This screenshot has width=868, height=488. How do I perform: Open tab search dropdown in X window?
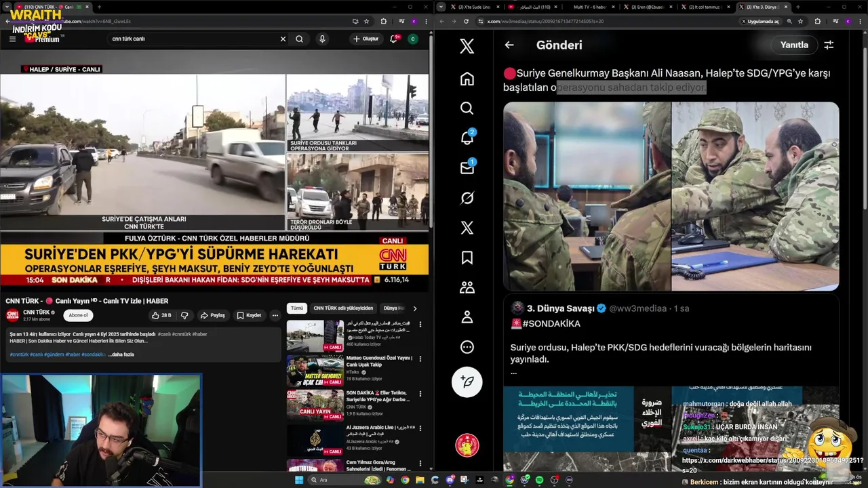(x=441, y=7)
